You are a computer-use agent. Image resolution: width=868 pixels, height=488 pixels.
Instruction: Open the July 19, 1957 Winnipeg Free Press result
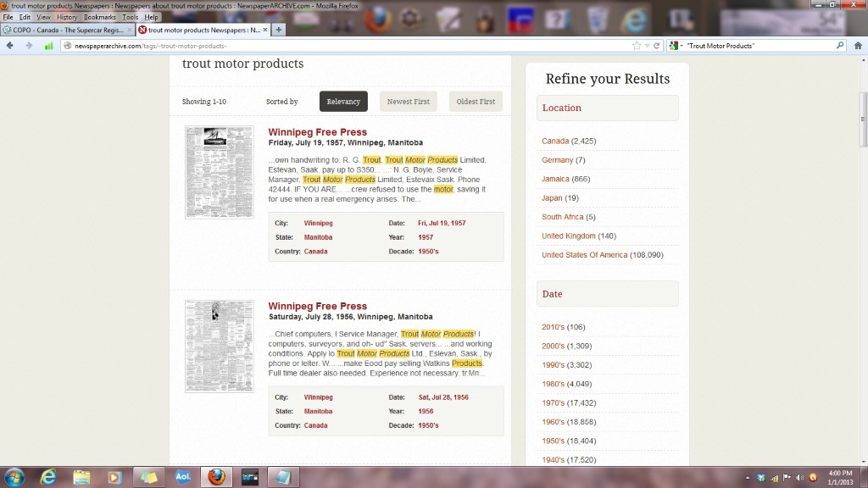(317, 132)
